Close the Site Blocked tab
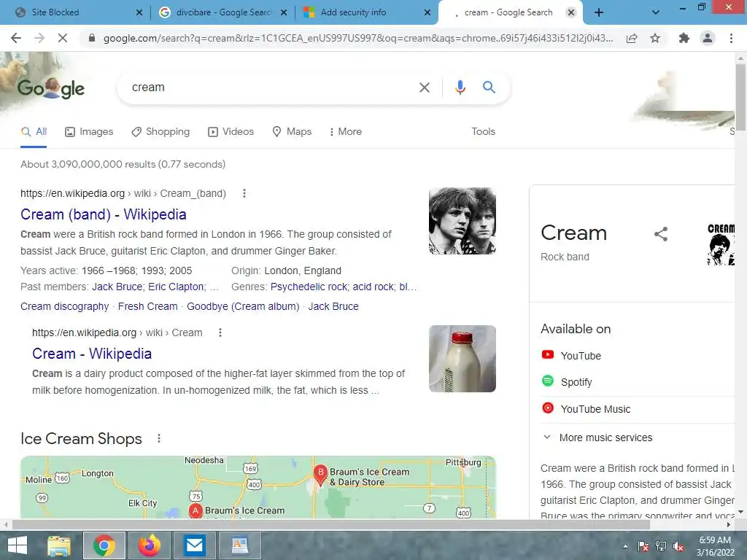This screenshot has height=560, width=747. point(139,12)
